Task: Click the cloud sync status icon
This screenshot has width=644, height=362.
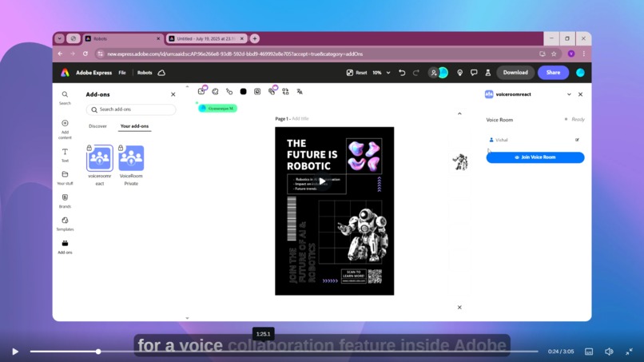Action: (161, 73)
